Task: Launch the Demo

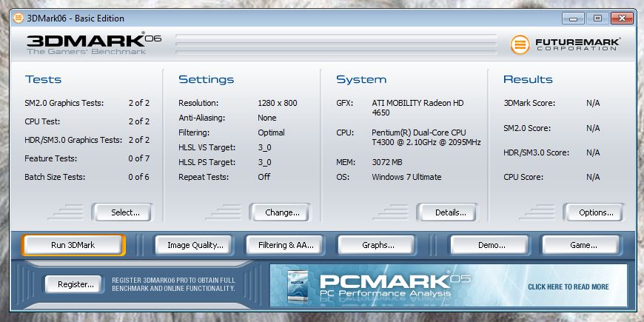Action: (489, 245)
